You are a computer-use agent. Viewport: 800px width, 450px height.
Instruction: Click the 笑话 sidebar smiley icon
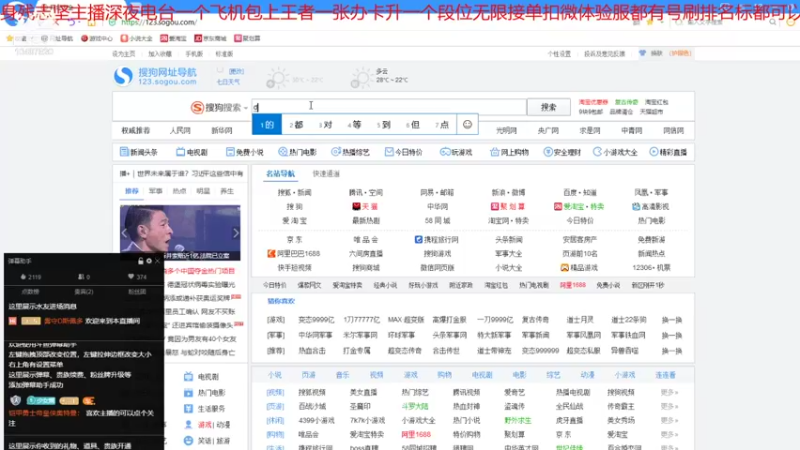(188, 440)
